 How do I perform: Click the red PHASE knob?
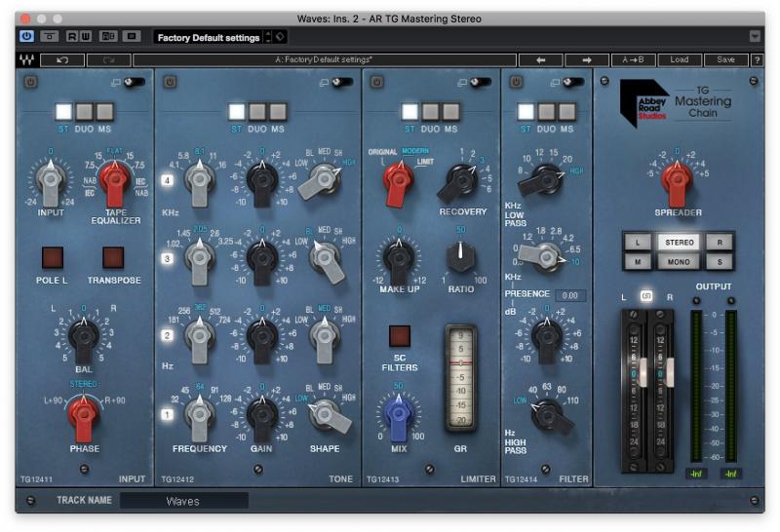pyautogui.click(x=84, y=417)
